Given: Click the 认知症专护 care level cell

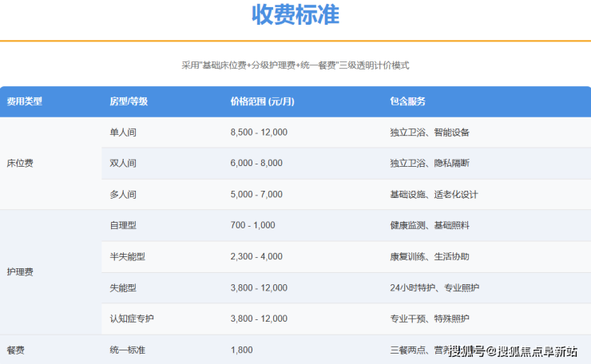Looking at the screenshot, I should 132,318.
